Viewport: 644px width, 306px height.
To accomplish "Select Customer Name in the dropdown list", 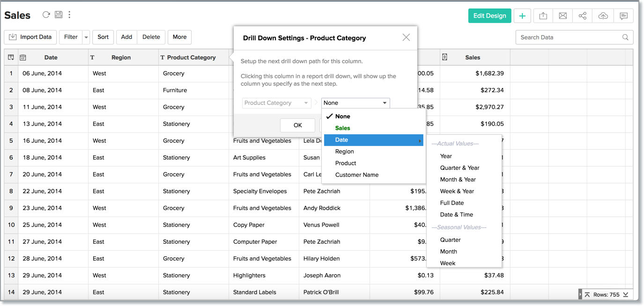I will pos(356,175).
